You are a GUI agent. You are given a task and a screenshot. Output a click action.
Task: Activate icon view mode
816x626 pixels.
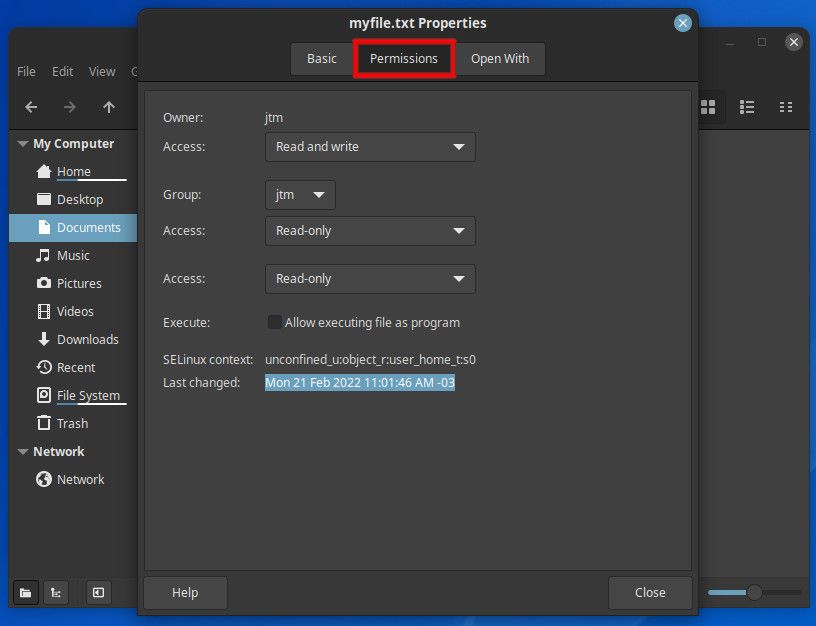pos(708,107)
